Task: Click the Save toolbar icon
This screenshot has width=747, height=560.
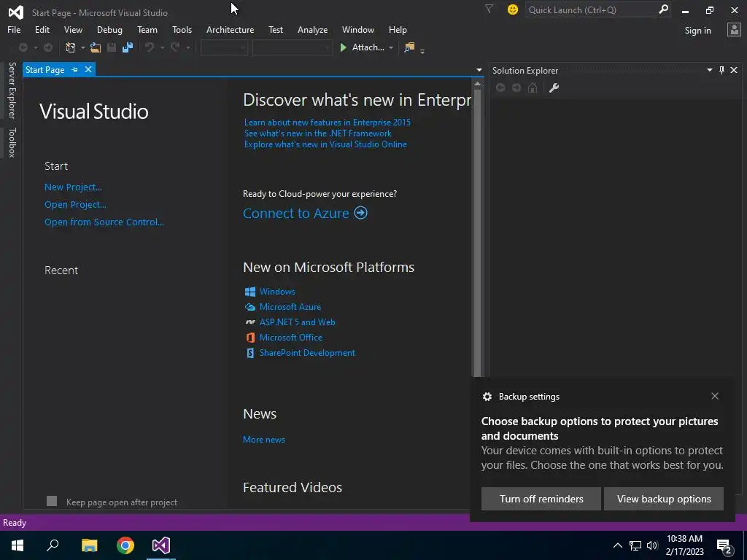Action: click(x=112, y=47)
